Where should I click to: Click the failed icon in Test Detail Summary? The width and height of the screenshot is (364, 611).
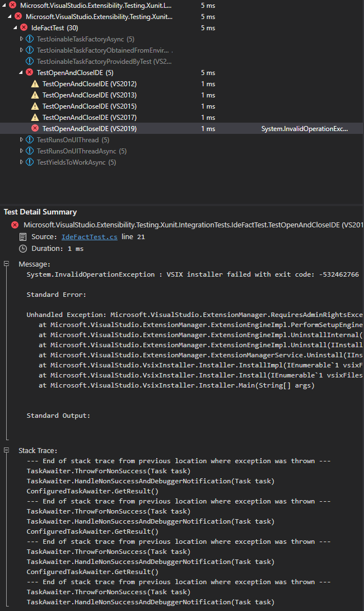click(x=15, y=225)
